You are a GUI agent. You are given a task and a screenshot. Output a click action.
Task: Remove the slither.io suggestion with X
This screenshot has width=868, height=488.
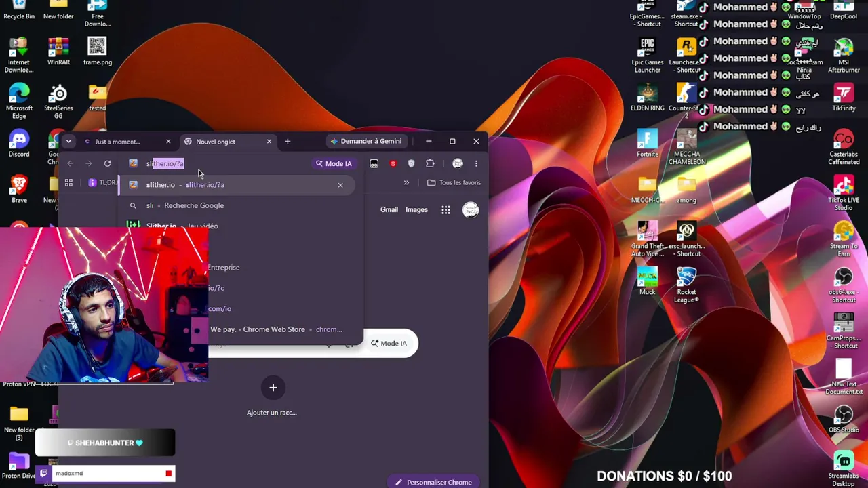click(340, 185)
